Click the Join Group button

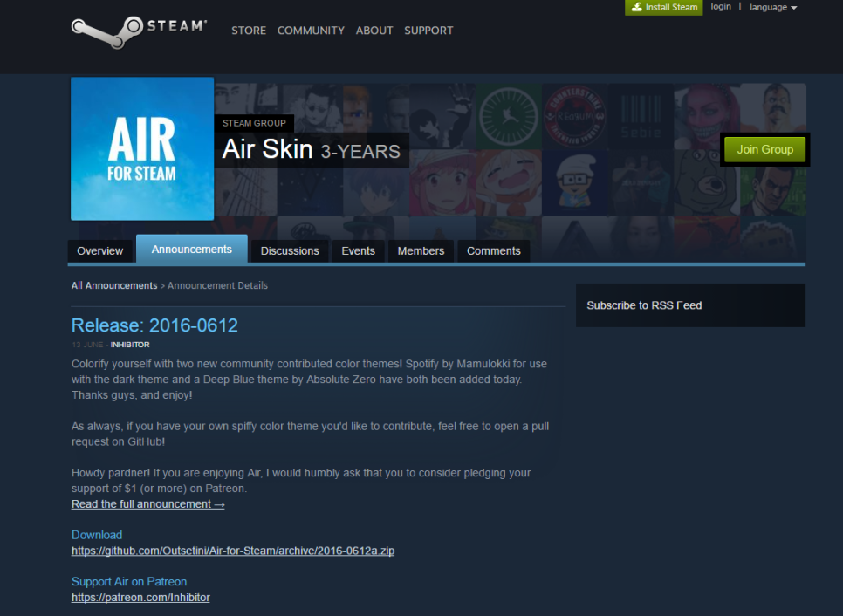(764, 149)
